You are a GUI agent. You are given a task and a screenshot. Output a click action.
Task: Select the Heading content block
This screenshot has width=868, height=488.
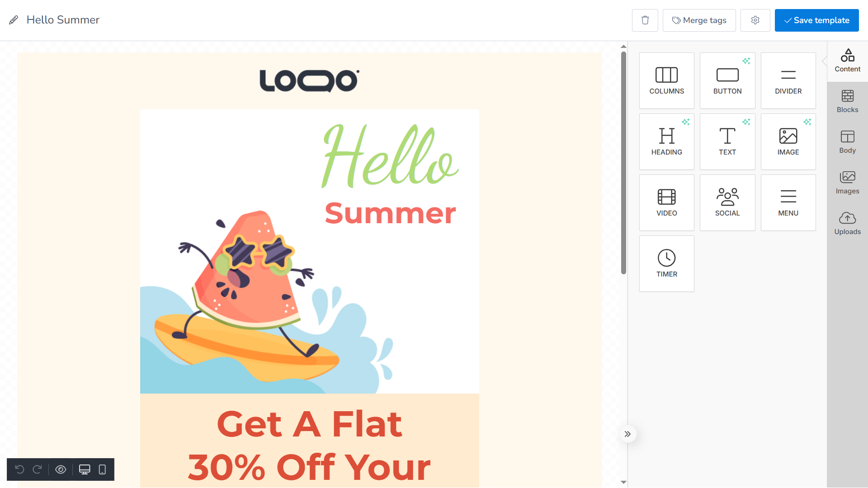click(666, 141)
